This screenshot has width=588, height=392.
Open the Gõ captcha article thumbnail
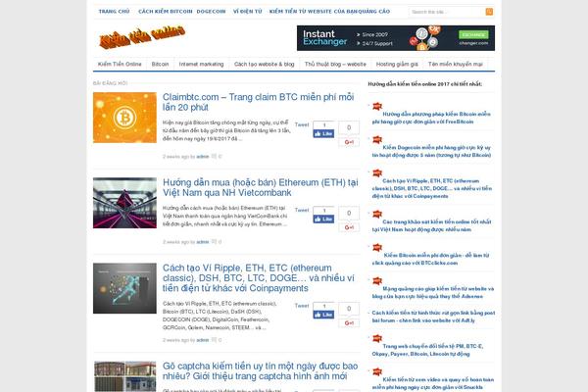(x=124, y=376)
